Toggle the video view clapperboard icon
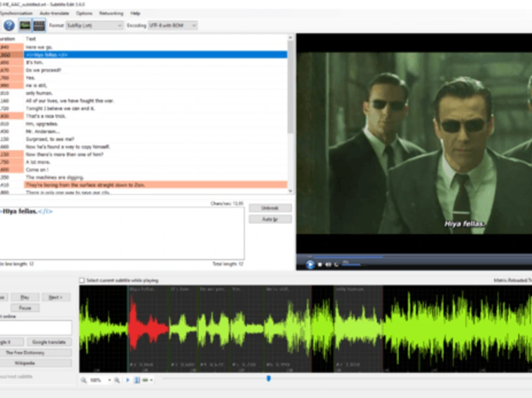This screenshot has height=398, width=532. 39,25
